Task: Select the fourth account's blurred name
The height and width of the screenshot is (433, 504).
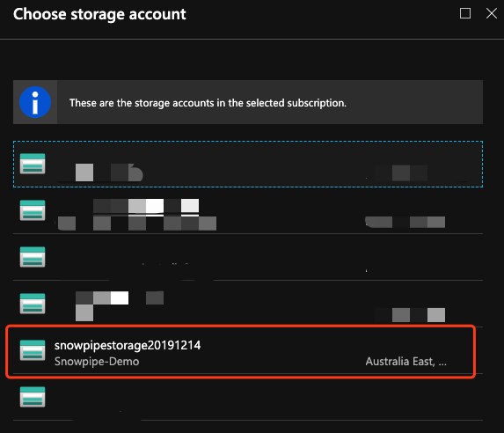Action: (120, 297)
